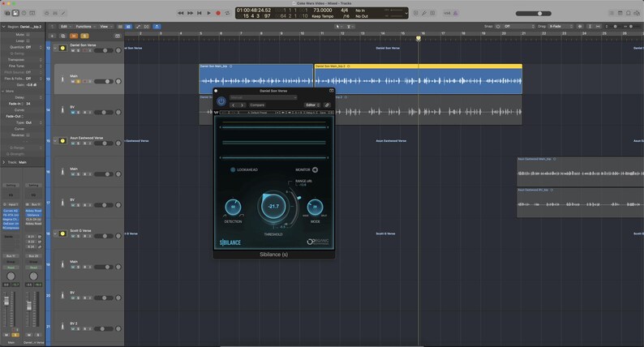The height and width of the screenshot is (347, 644).
Task: Adjust the master volume slider
Action: click(x=534, y=13)
